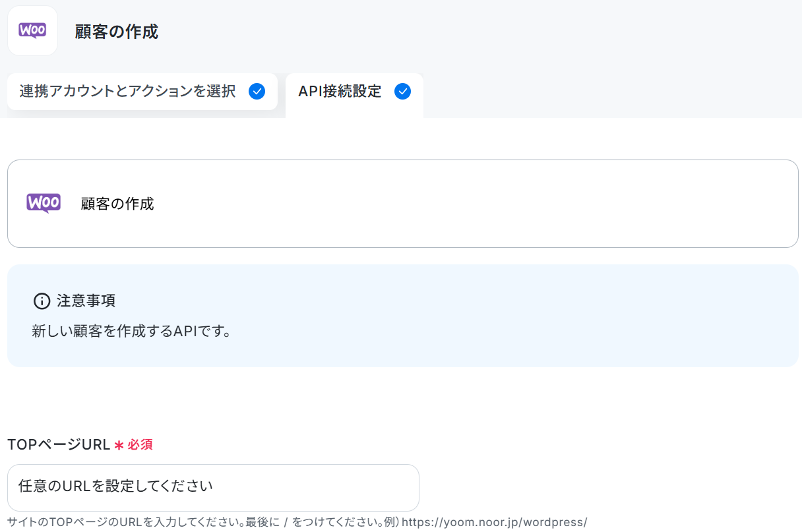
Task: Focus the 任意のURLを設定してください input field
Action: [x=213, y=488]
